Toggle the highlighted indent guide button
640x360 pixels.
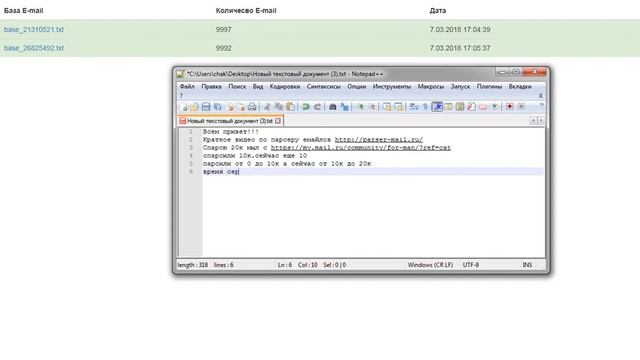tap(437, 107)
